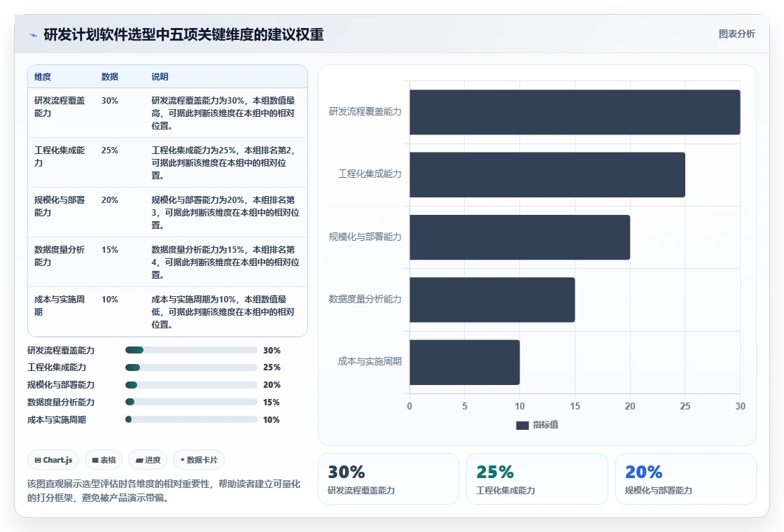
Task: Click the description starting 工程化集成能力为25%
Action: point(223,162)
